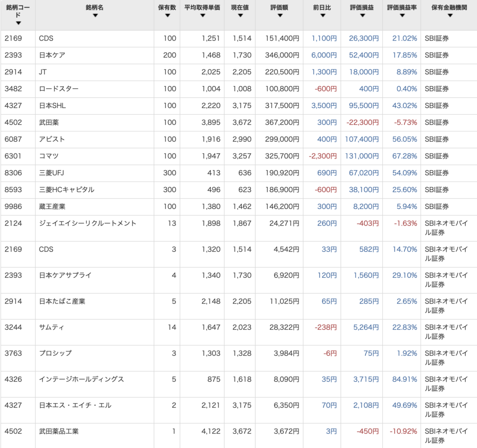Click profit rate 54.09%
This screenshot has width=477, height=448.
tap(405, 173)
